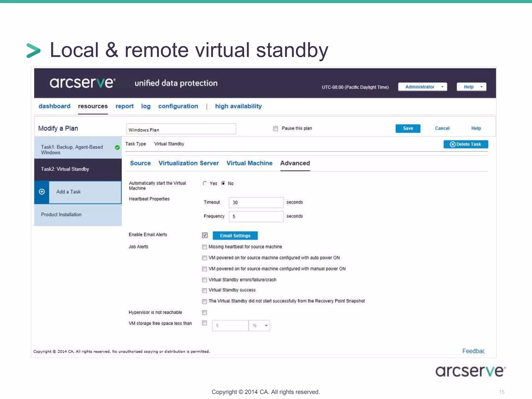Viewport: 532px width, 399px height.
Task: Go to the dashboard tab
Action: point(55,106)
